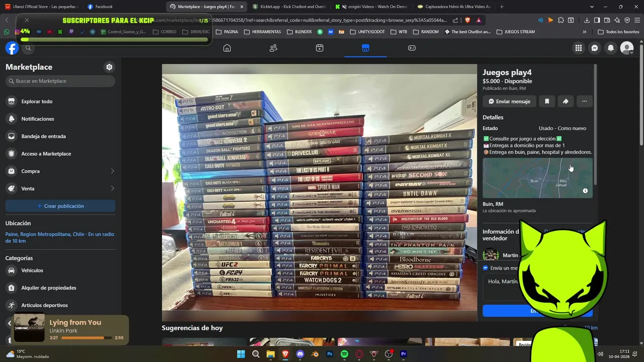Viewport: 644px width, 362px height.
Task: Open Bandeja de entrada
Action: [60, 136]
